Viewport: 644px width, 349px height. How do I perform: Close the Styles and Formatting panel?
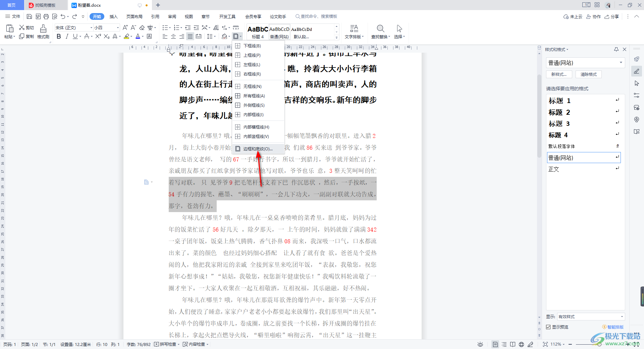(625, 49)
